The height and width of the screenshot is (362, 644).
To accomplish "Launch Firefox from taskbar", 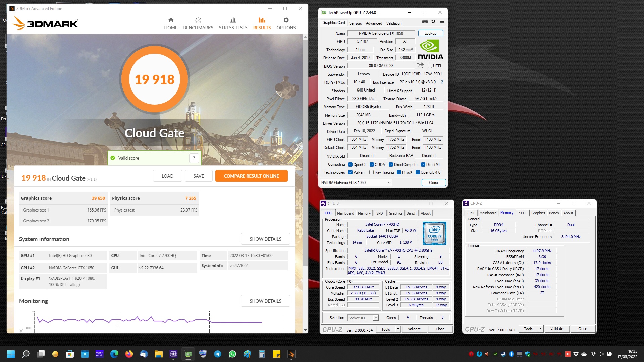I will point(129,354).
